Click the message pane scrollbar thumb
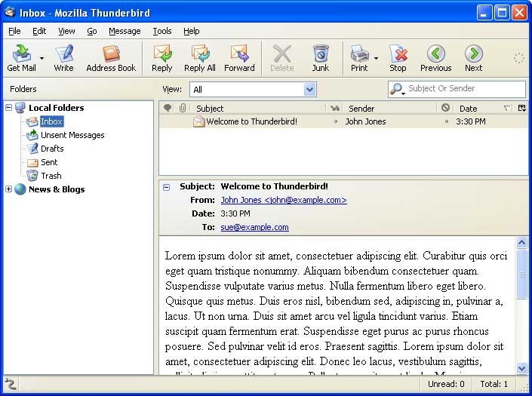 point(522,274)
